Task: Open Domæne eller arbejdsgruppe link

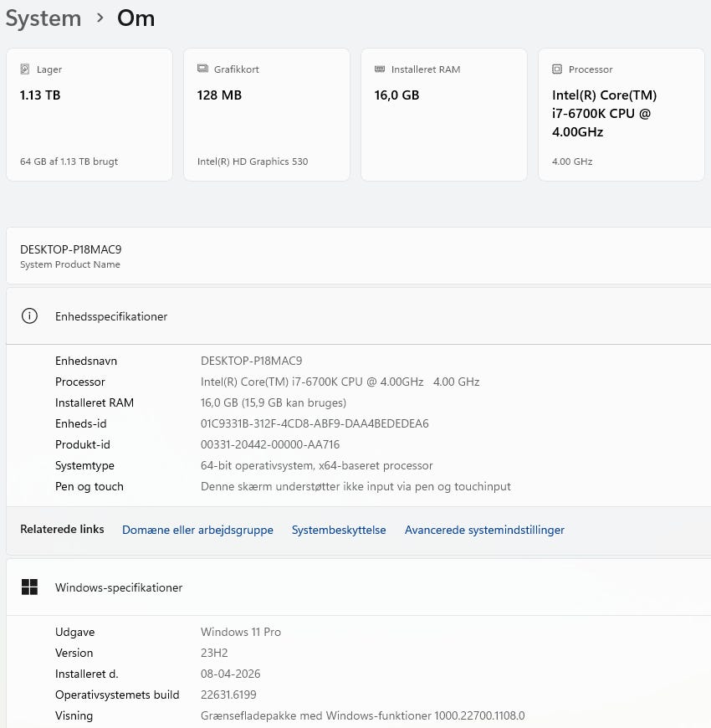Action: pos(197,530)
